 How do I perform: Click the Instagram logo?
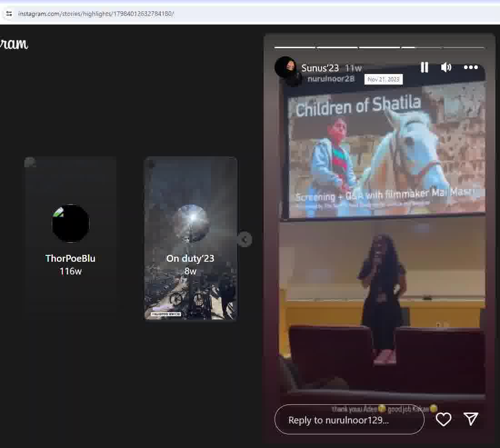tap(14, 44)
